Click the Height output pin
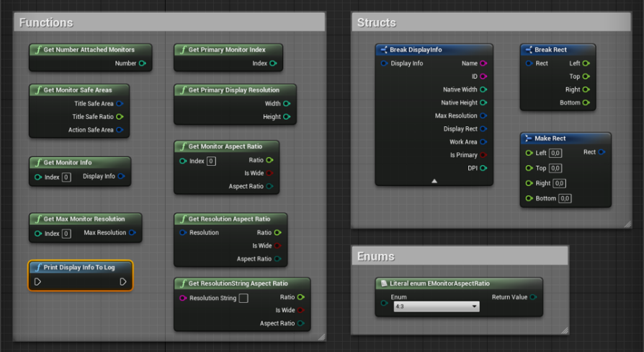This screenshot has width=644, height=352. click(x=287, y=117)
